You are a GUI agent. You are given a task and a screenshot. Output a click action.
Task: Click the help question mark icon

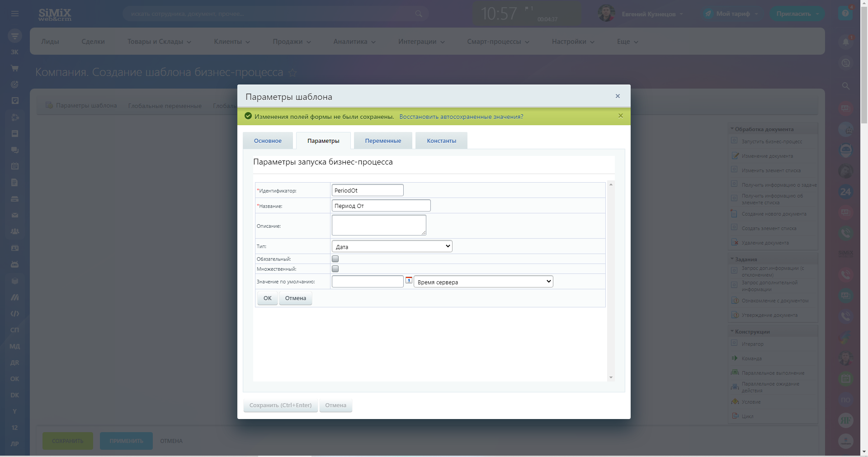pyautogui.click(x=845, y=14)
